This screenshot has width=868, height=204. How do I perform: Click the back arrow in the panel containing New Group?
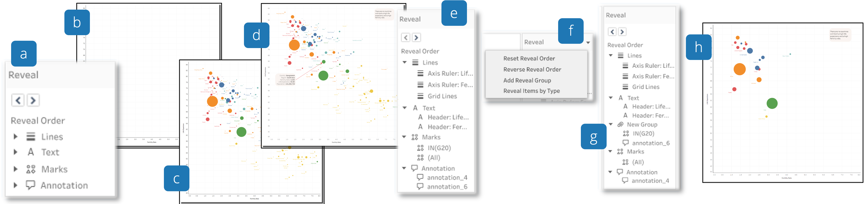pos(612,32)
